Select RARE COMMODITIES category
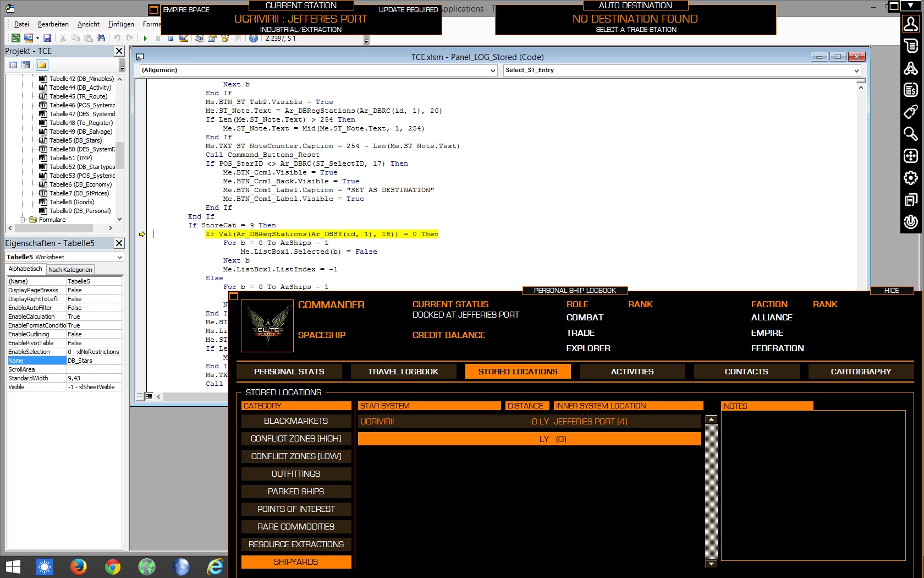The image size is (924, 578). (296, 527)
